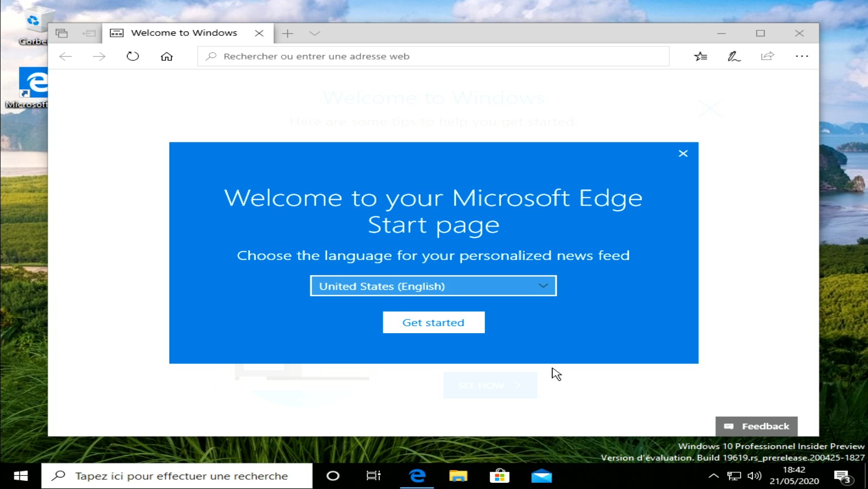Image resolution: width=868 pixels, height=489 pixels.
Task: Click the network status tray icon
Action: pos(734,476)
